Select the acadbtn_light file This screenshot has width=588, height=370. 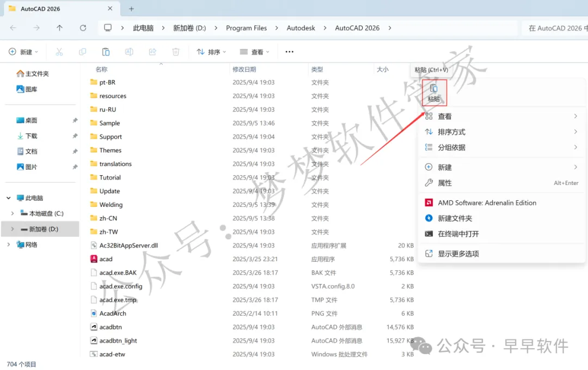click(118, 341)
